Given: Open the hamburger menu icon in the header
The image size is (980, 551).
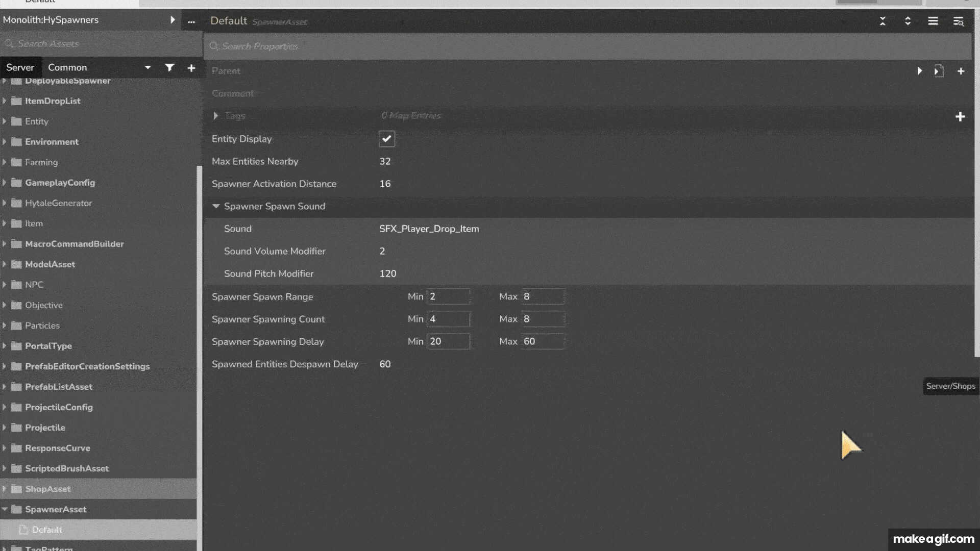Looking at the screenshot, I should [x=933, y=21].
